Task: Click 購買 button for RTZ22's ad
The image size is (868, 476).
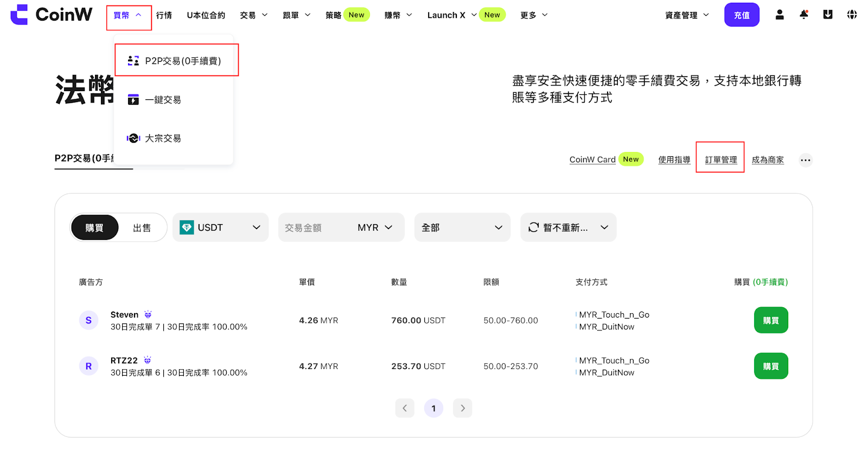Action: point(771,366)
